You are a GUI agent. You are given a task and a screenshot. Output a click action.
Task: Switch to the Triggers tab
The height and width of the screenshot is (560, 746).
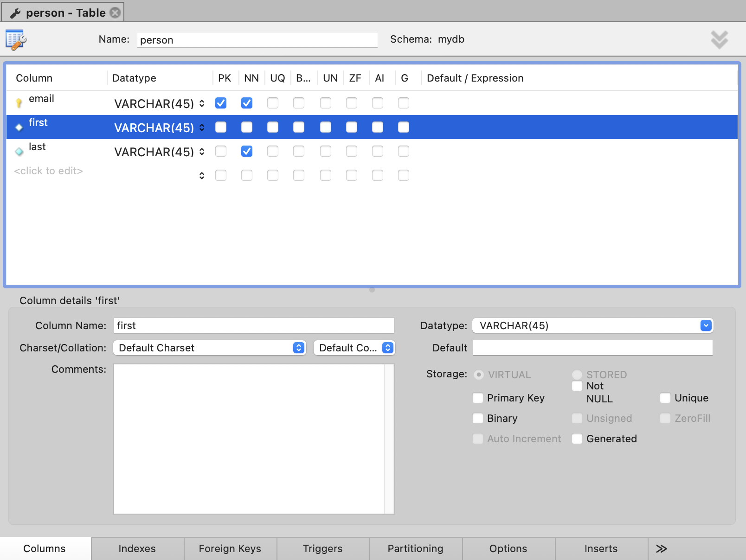click(323, 549)
